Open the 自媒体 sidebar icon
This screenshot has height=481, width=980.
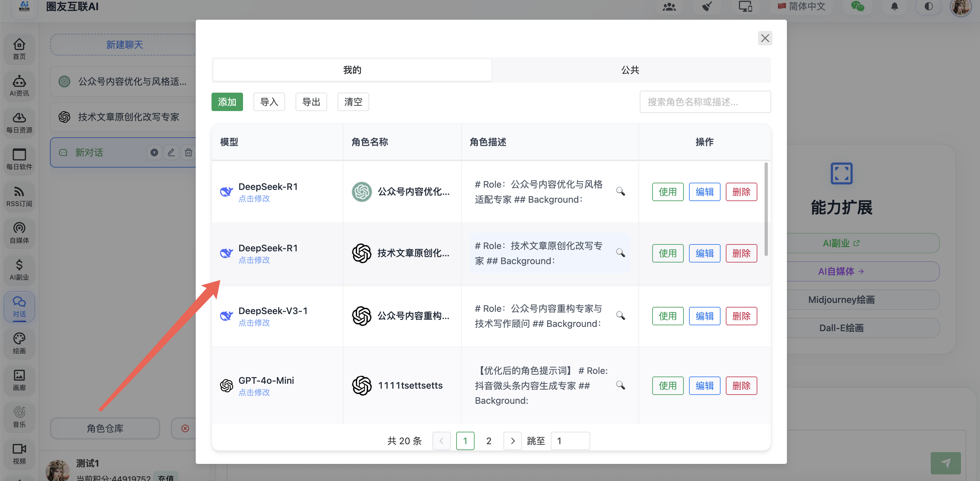(x=19, y=233)
